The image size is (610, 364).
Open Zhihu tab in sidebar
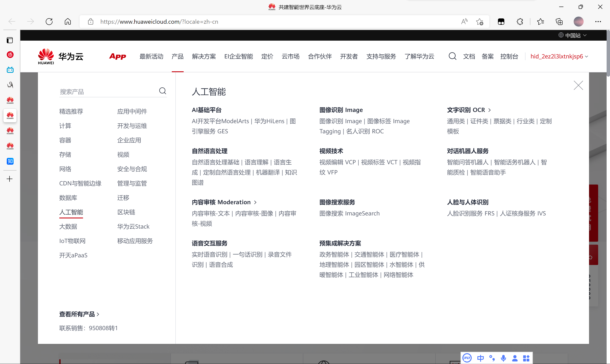pos(10,161)
